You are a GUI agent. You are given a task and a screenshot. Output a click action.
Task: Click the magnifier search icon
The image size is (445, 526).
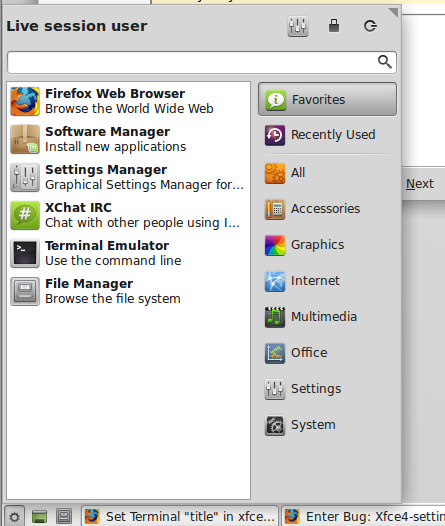(384, 62)
